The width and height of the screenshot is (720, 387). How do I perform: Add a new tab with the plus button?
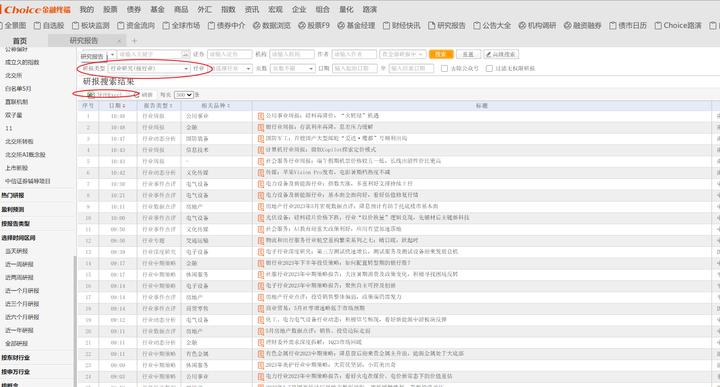click(x=134, y=41)
